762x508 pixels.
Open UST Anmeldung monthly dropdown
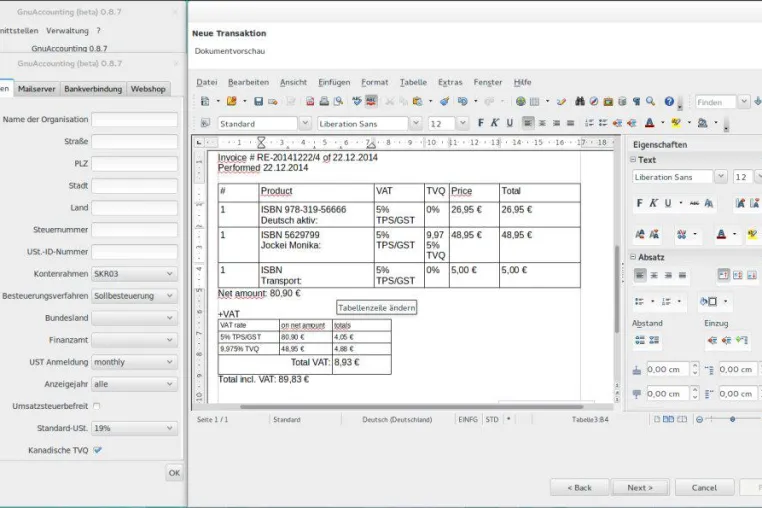point(134,362)
